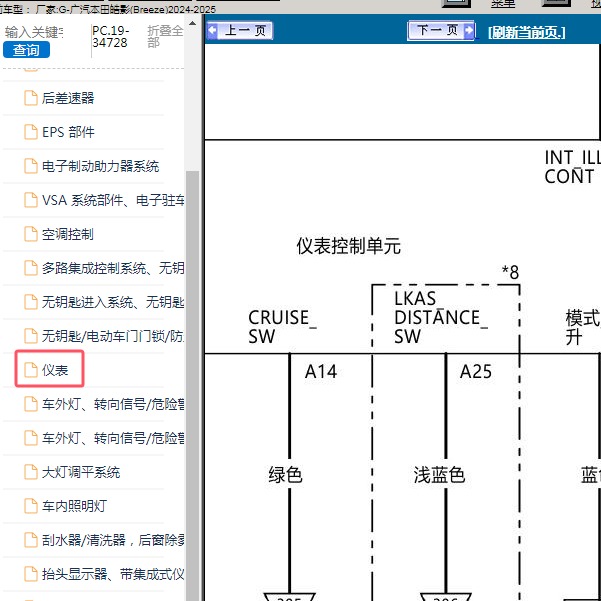Go to previous page with 上一页

tap(240, 30)
